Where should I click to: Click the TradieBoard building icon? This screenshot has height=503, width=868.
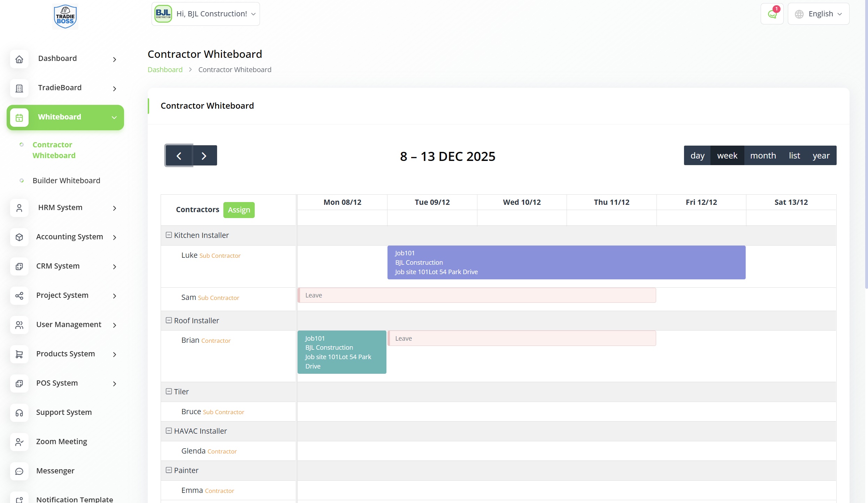click(x=20, y=88)
